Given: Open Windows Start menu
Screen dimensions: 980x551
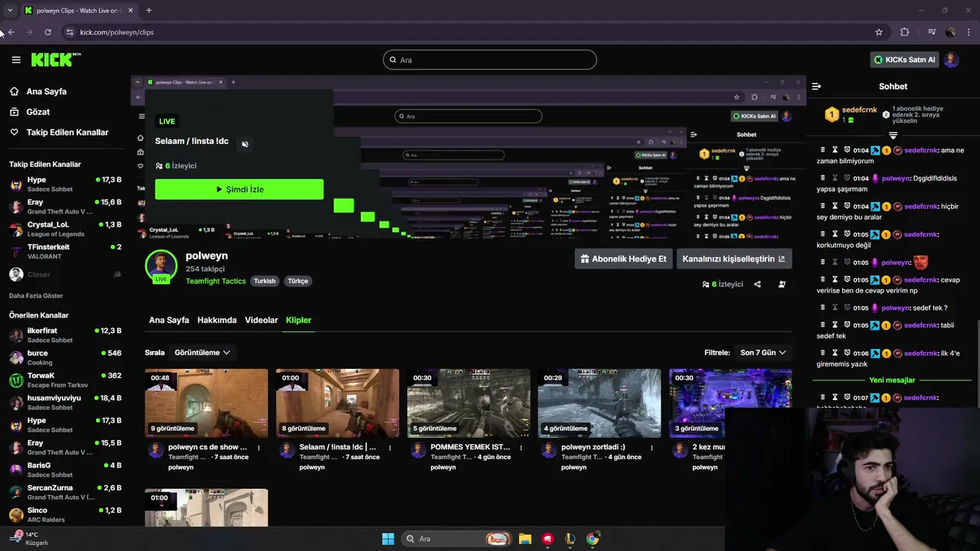Looking at the screenshot, I should [x=388, y=539].
